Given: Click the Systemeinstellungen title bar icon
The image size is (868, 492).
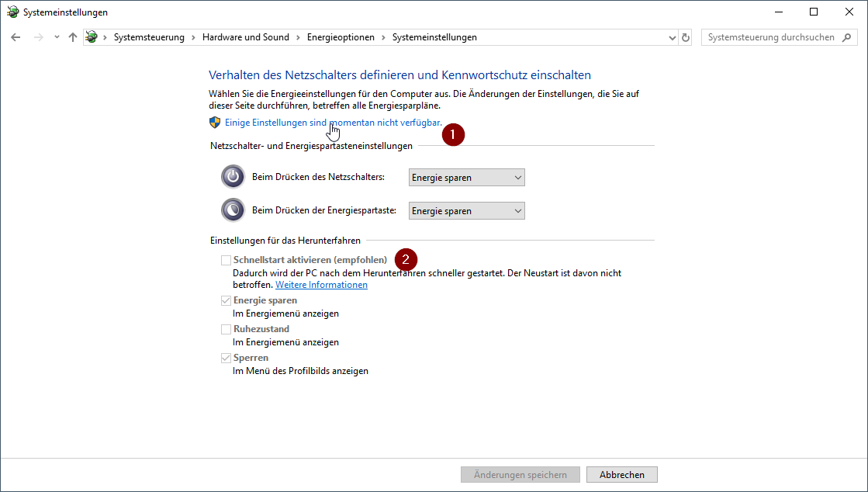Looking at the screenshot, I should (x=12, y=12).
